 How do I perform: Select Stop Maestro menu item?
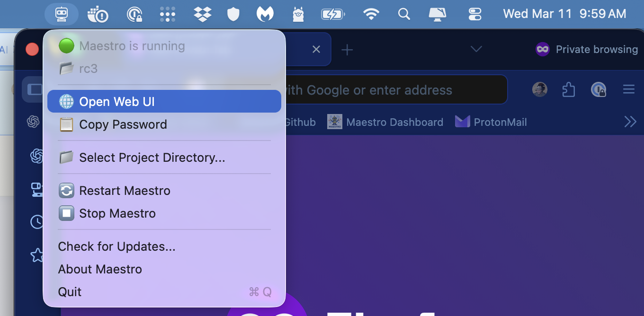pos(164,213)
